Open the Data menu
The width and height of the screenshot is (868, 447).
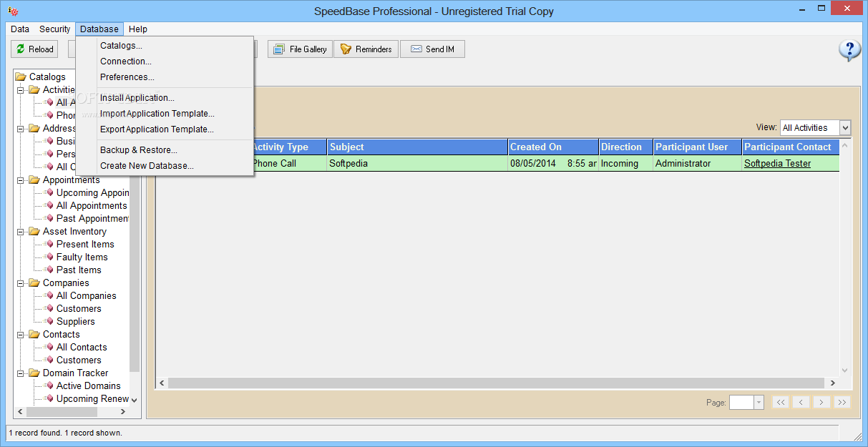[20, 29]
